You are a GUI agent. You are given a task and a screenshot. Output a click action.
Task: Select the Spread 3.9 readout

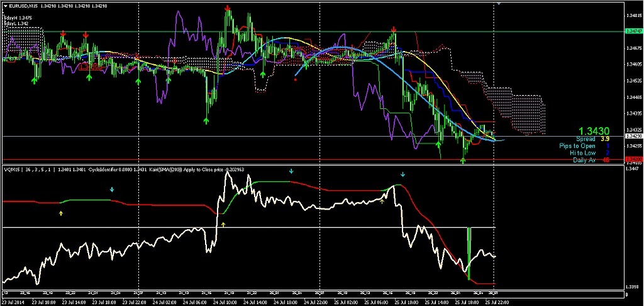tap(592, 139)
